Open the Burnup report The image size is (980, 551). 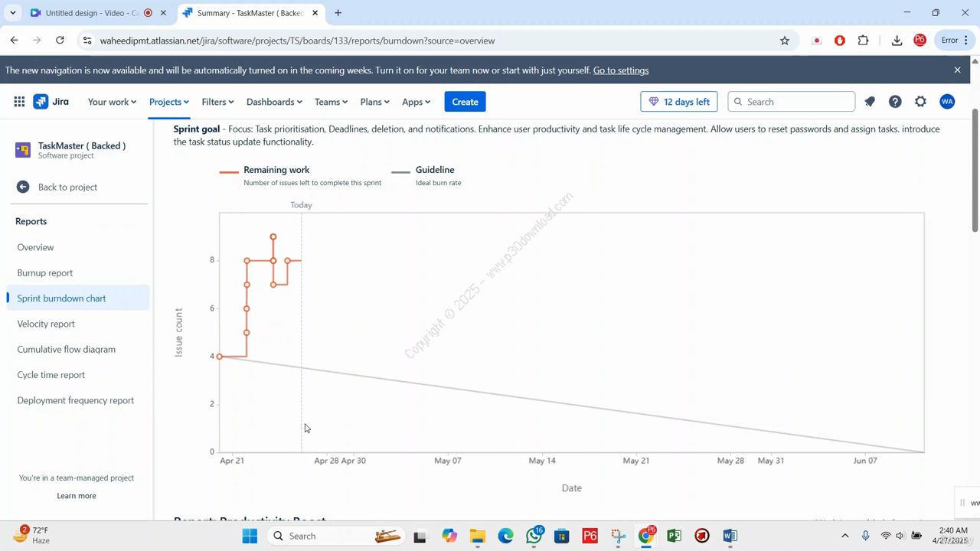[45, 272]
